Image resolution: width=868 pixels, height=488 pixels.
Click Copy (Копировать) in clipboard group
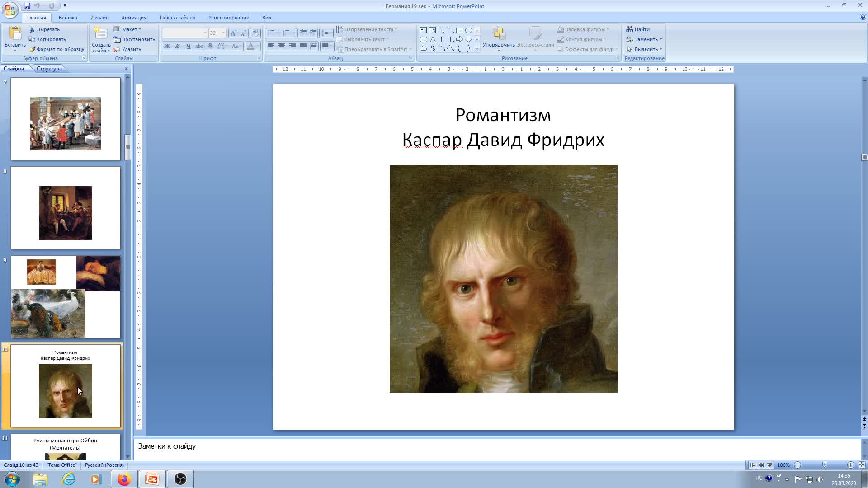pyautogui.click(x=47, y=39)
